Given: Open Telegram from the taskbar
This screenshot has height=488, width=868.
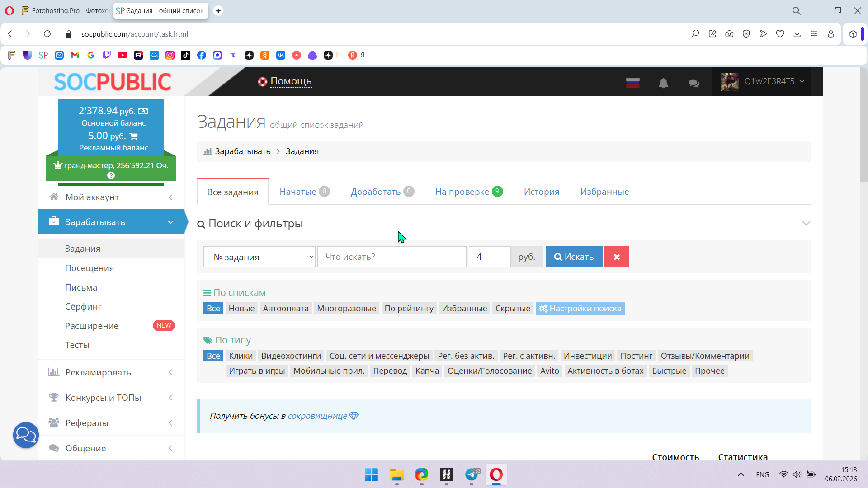Looking at the screenshot, I should tap(472, 474).
